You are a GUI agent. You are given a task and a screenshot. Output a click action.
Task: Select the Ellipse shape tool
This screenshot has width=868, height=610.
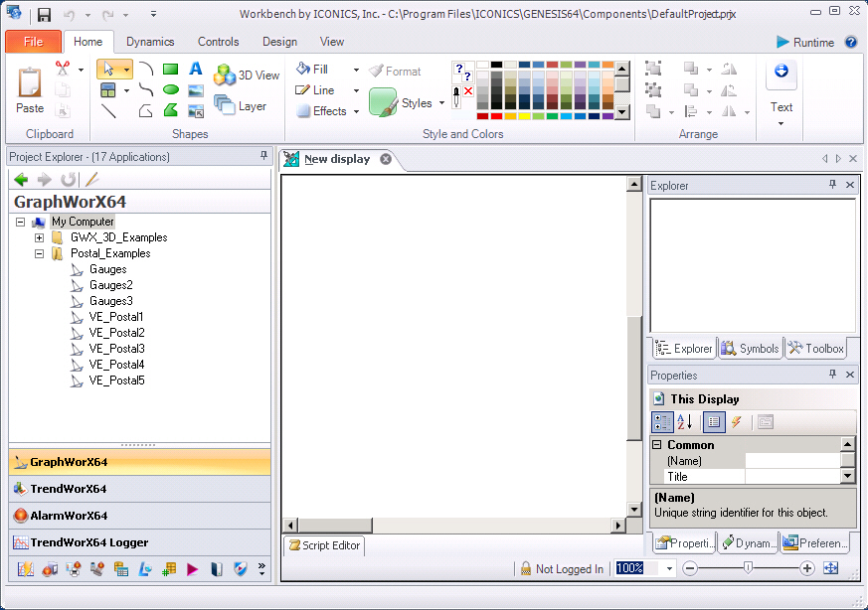(x=170, y=89)
